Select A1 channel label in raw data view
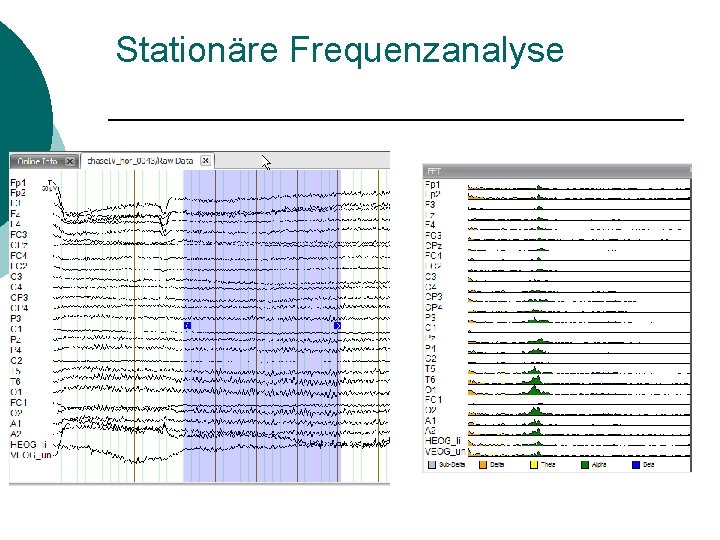The width and height of the screenshot is (720, 540). (16, 423)
